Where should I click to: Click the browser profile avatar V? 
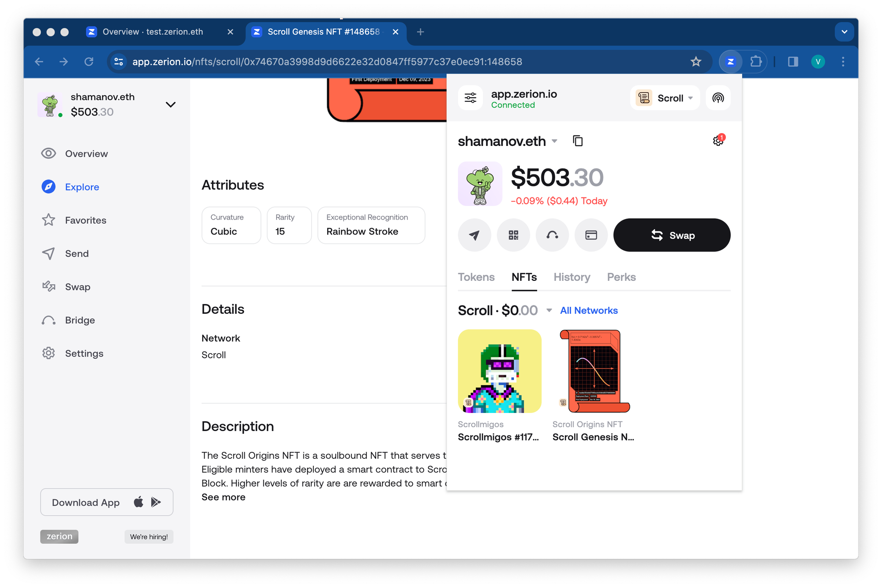point(818,62)
